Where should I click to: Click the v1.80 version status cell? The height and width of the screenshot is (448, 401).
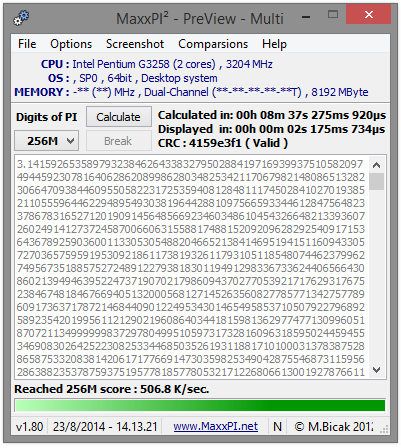point(29,426)
